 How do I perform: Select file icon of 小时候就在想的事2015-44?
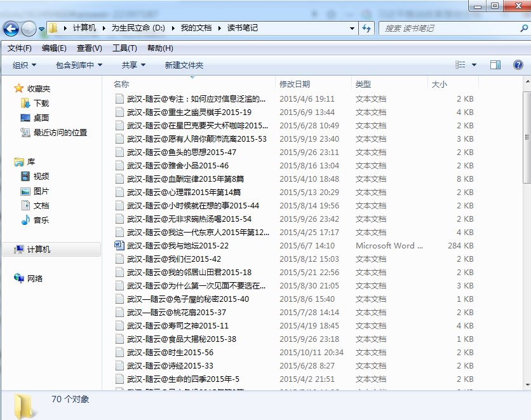119,205
